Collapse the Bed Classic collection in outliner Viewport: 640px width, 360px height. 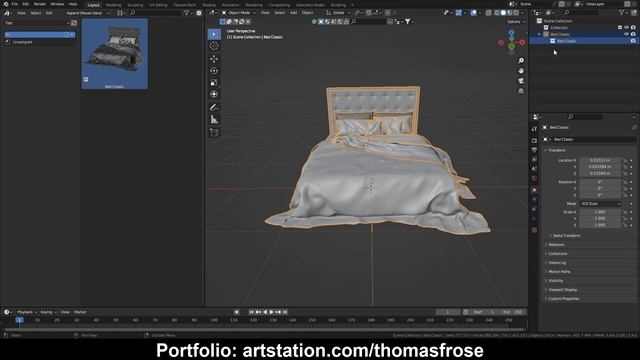pyautogui.click(x=539, y=34)
